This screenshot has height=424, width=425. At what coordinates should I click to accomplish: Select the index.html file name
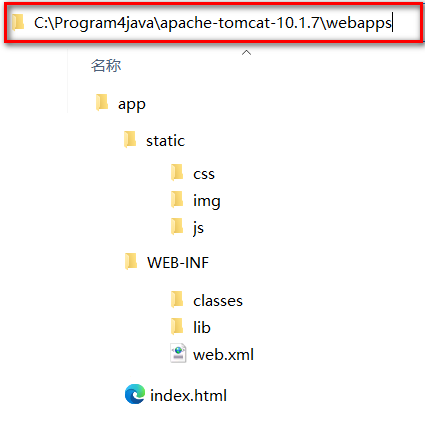pyautogui.click(x=188, y=396)
